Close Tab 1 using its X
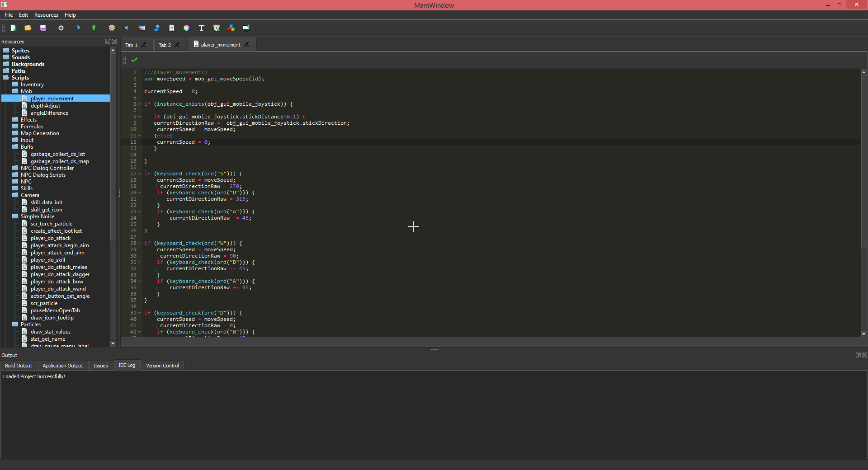 tap(144, 45)
